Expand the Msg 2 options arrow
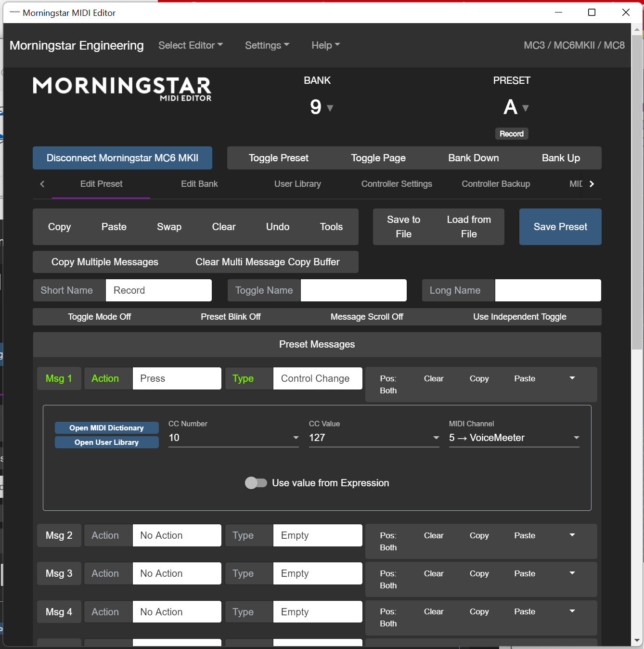Screen dimensions: 644x649 [572, 535]
